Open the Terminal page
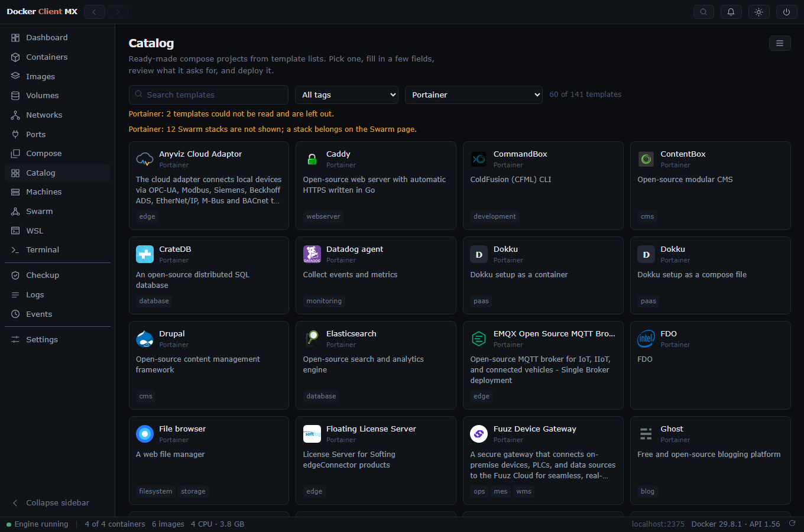Screen dimensions: 804x532 [57, 250]
